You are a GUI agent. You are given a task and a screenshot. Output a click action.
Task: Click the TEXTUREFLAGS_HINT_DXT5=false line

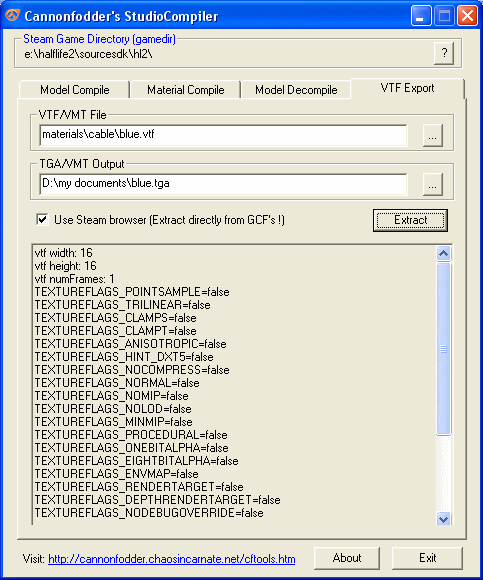pos(124,357)
